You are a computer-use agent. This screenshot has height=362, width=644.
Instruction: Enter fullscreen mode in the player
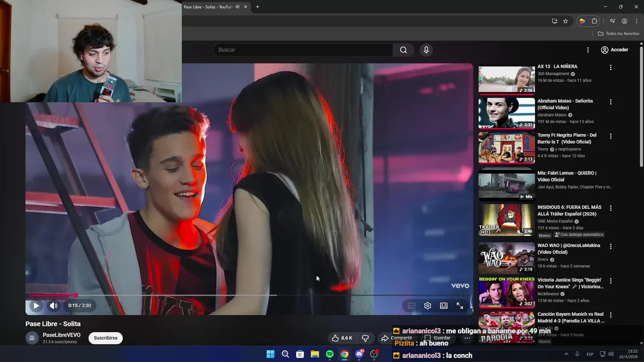pyautogui.click(x=459, y=306)
